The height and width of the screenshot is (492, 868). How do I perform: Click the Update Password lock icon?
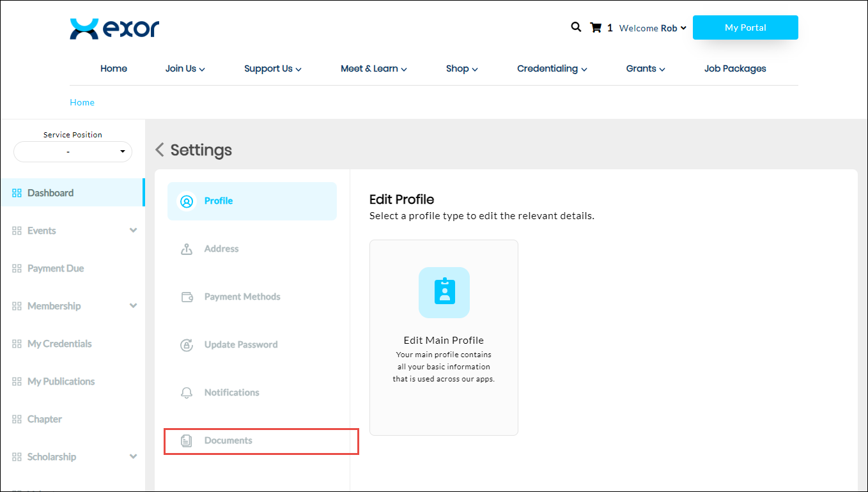coord(187,345)
